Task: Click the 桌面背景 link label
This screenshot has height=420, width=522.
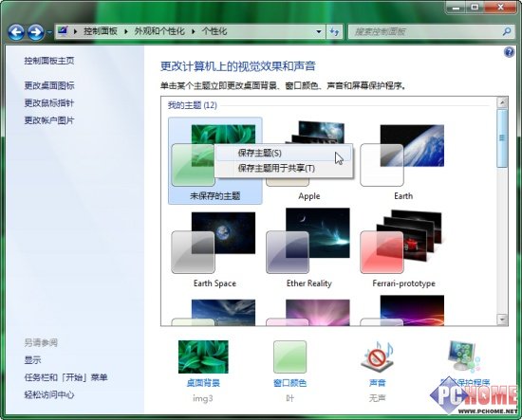Action: [x=203, y=383]
